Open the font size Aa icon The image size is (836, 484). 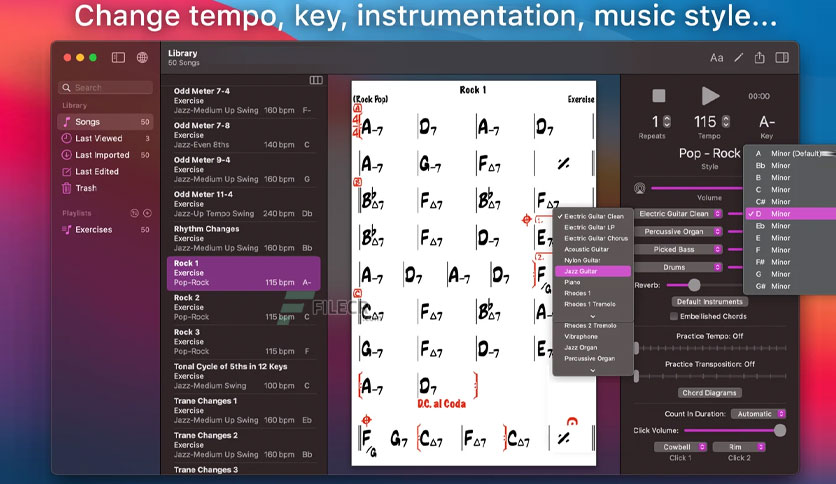tap(717, 58)
